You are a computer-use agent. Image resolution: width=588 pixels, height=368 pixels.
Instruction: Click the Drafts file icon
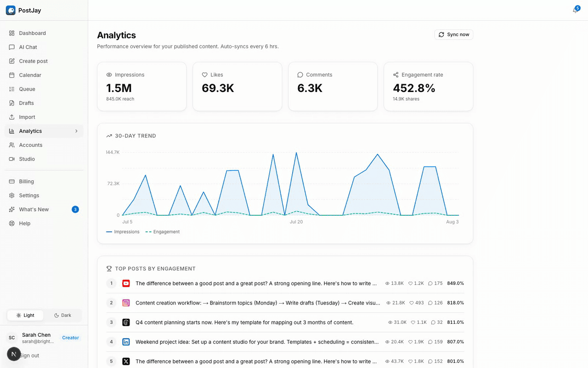(12, 103)
